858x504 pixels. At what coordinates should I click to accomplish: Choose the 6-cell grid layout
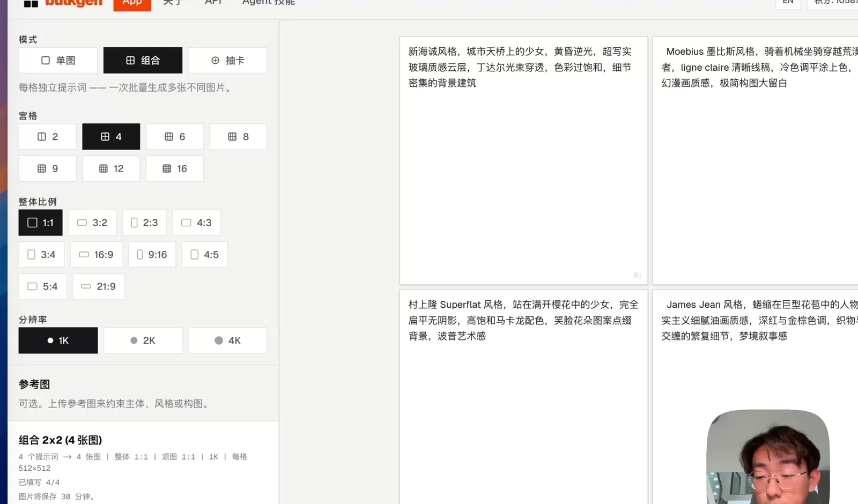[x=175, y=137]
